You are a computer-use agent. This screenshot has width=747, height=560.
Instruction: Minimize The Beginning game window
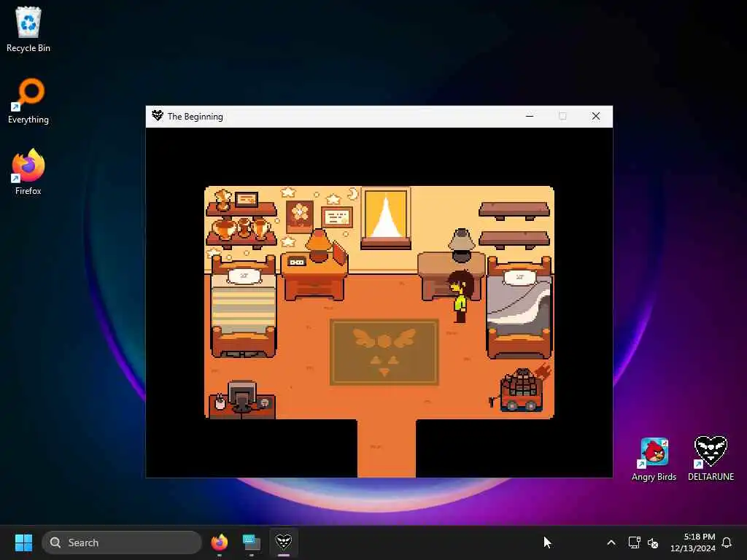[x=530, y=116]
